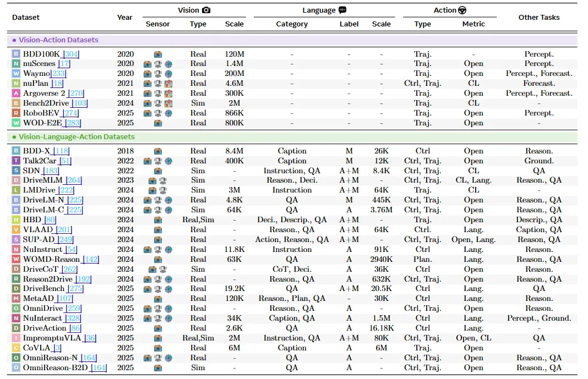Open citation 164 in the OmniReason-B2D row
The width and height of the screenshot is (588, 379).
[99, 368]
